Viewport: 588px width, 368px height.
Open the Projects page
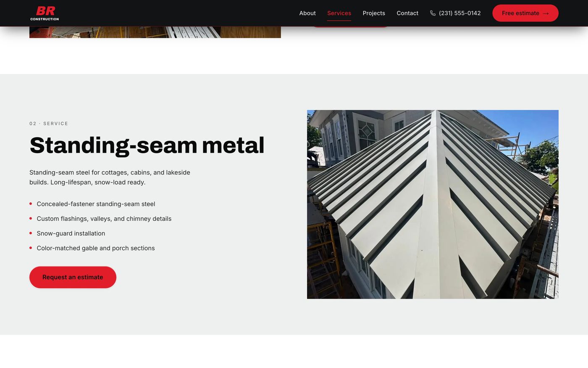(374, 13)
